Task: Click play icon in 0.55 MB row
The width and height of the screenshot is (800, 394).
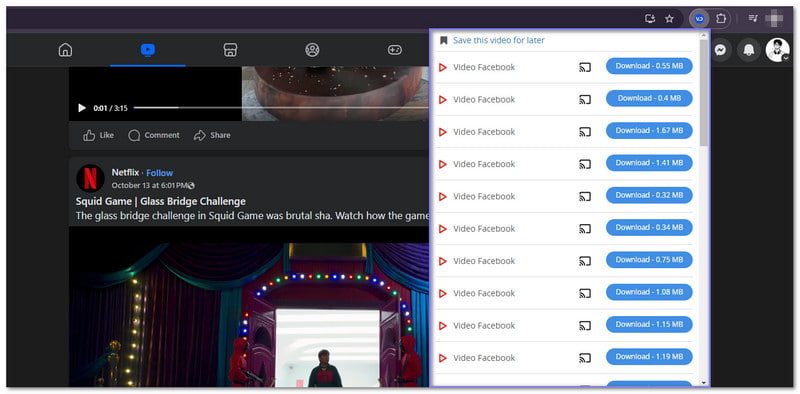Action: (x=443, y=67)
